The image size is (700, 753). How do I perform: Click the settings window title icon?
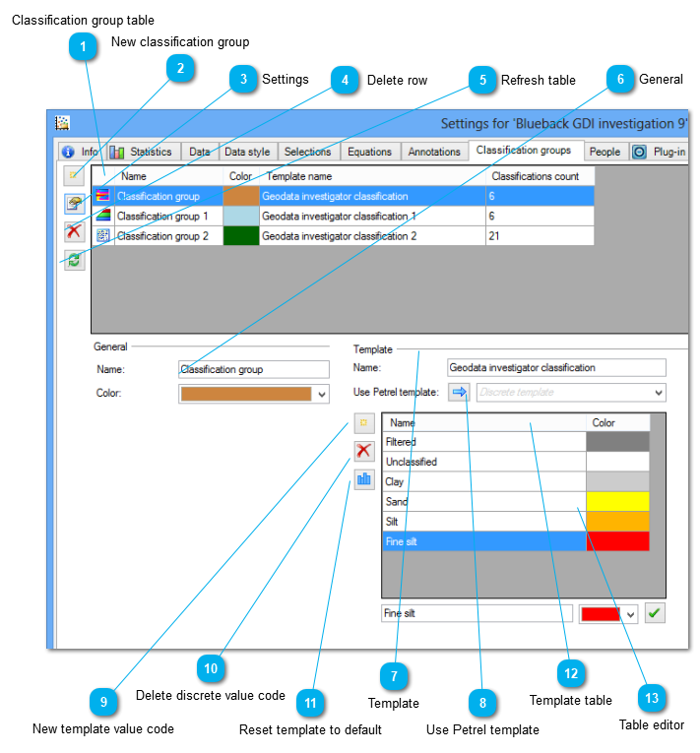tap(62, 123)
